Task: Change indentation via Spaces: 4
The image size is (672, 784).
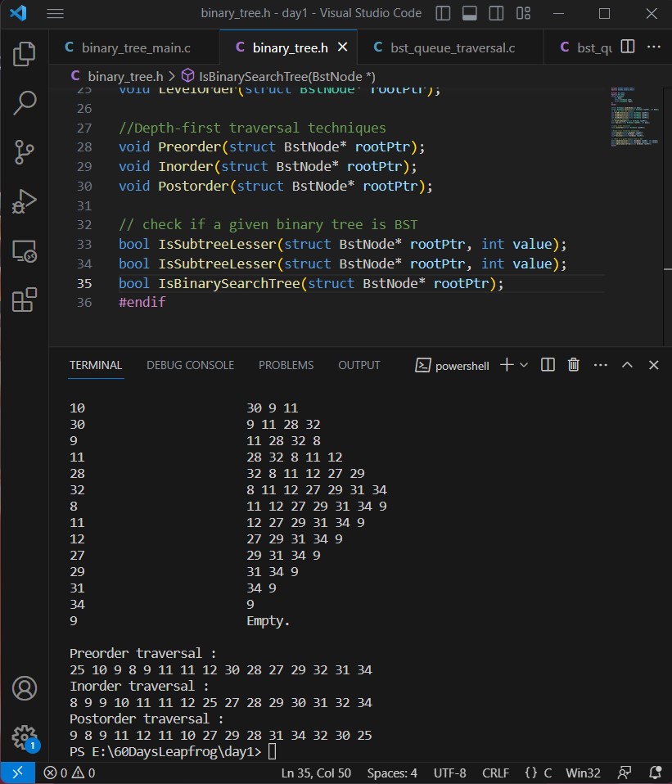Action: pos(392,773)
